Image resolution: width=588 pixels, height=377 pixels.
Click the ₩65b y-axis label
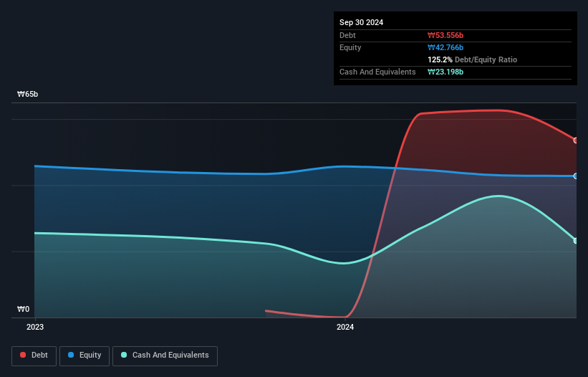click(27, 94)
